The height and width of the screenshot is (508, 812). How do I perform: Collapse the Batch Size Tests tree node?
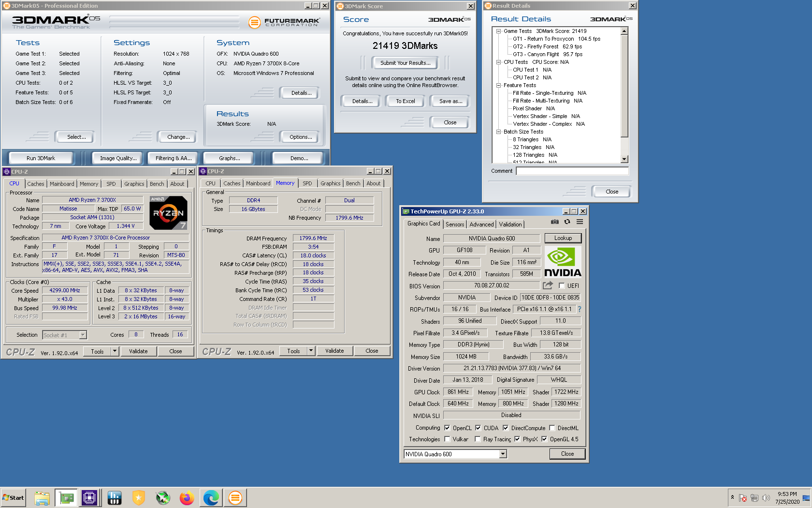coord(498,132)
